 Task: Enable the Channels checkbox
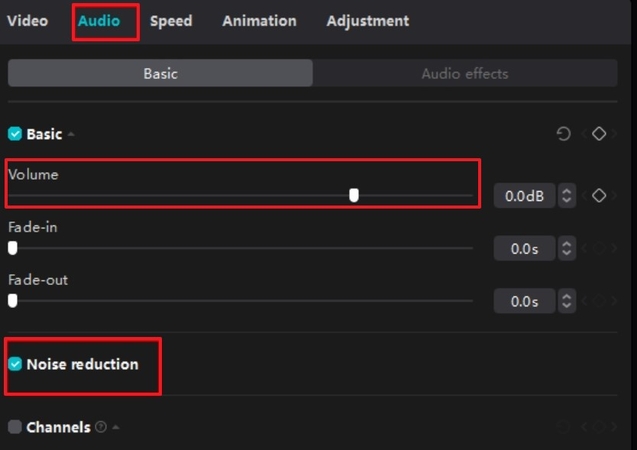tap(15, 427)
